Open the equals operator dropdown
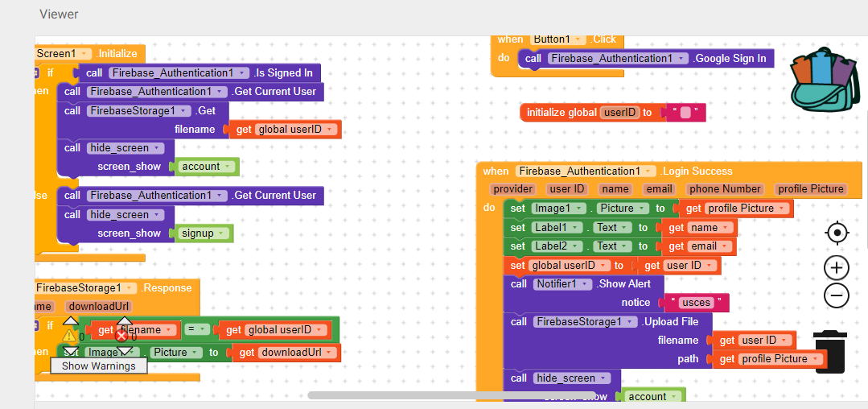The image size is (868, 409). point(206,329)
